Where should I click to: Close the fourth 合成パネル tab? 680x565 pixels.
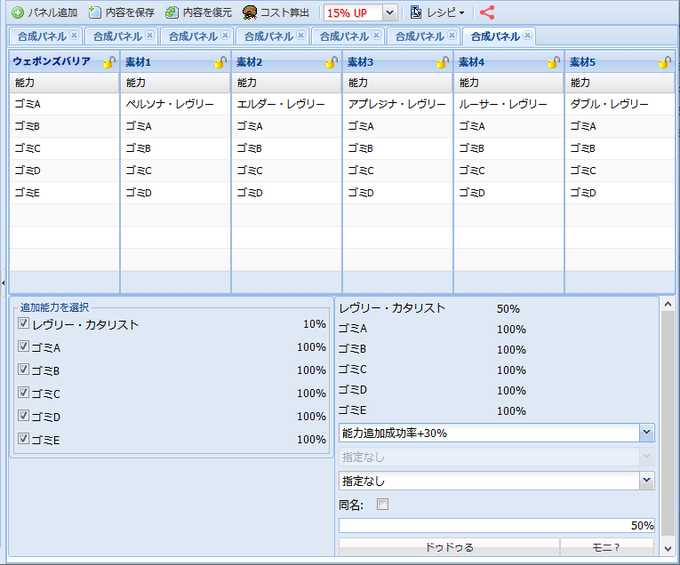(301, 35)
